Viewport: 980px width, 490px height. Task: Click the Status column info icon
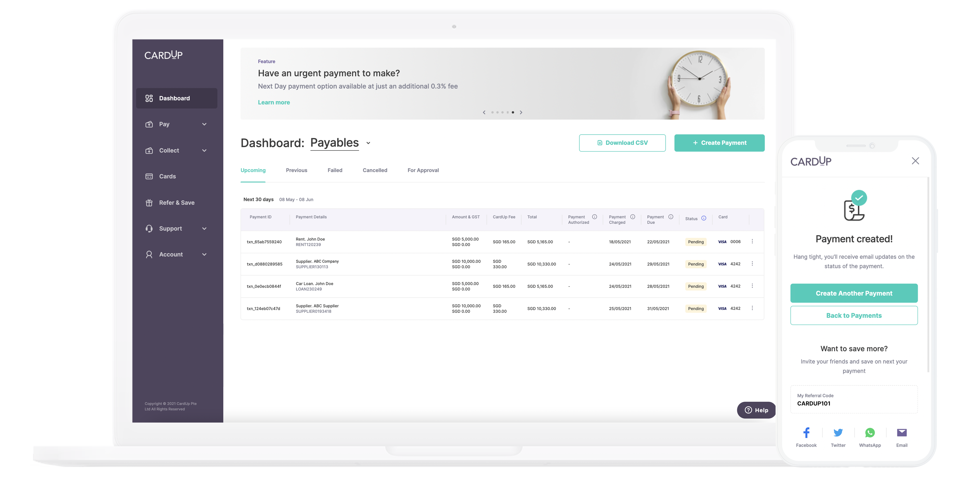(703, 218)
